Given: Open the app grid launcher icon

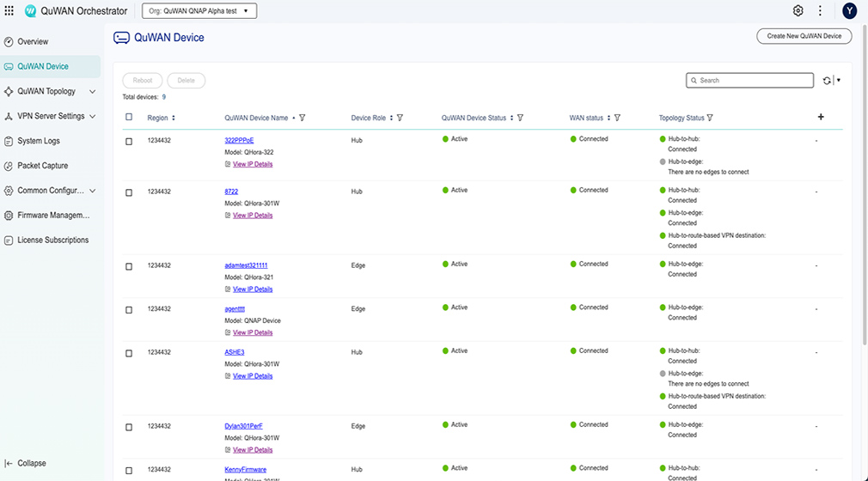Looking at the screenshot, I should coord(9,11).
